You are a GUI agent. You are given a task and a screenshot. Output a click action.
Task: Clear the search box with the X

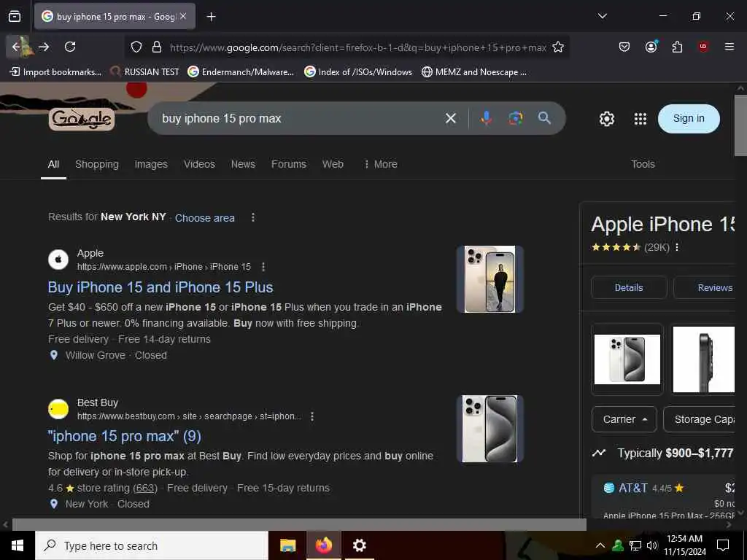(x=450, y=118)
